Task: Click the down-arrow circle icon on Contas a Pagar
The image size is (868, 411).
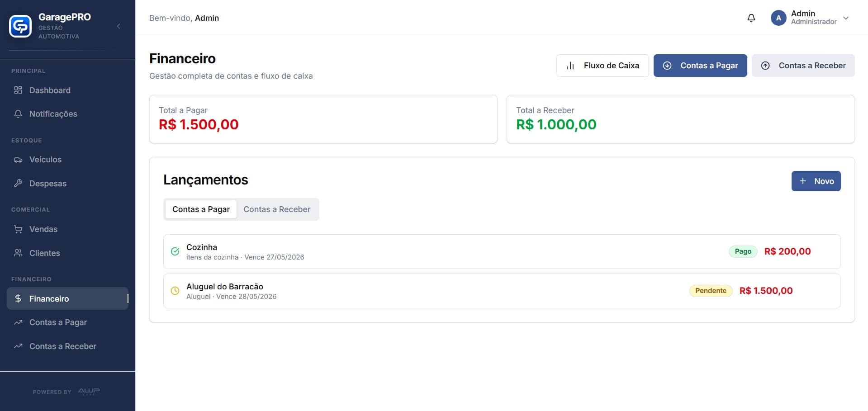Action: tap(667, 66)
